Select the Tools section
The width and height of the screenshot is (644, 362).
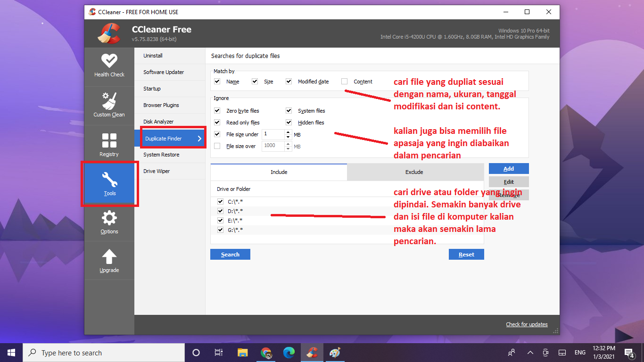coord(109,184)
